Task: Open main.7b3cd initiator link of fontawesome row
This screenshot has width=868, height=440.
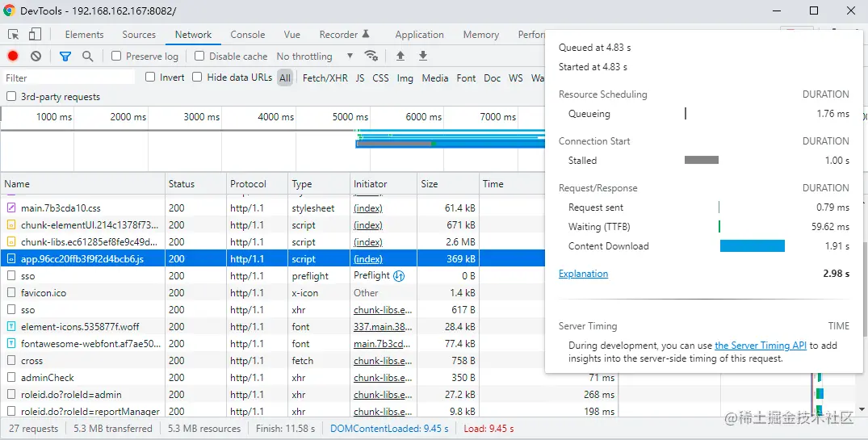Action: 383,344
